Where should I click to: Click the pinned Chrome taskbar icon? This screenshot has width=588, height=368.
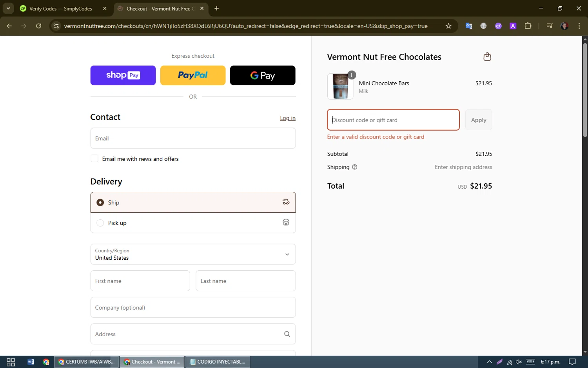[x=46, y=362]
